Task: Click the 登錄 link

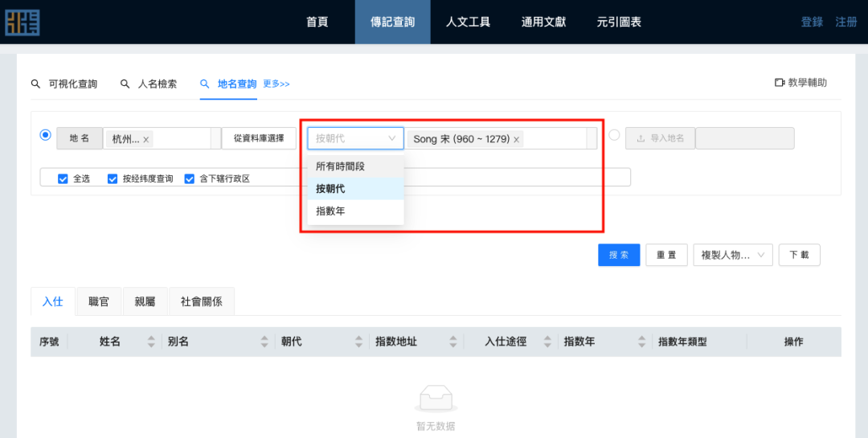Action: pyautogui.click(x=812, y=23)
